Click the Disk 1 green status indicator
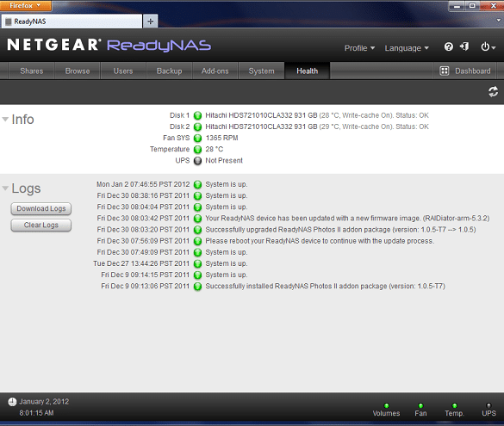The width and height of the screenshot is (504, 426). click(x=197, y=115)
